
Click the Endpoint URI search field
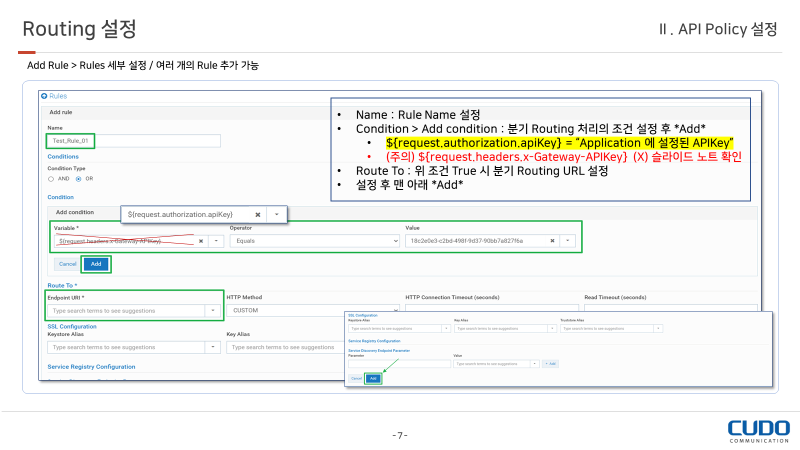click(x=125, y=311)
